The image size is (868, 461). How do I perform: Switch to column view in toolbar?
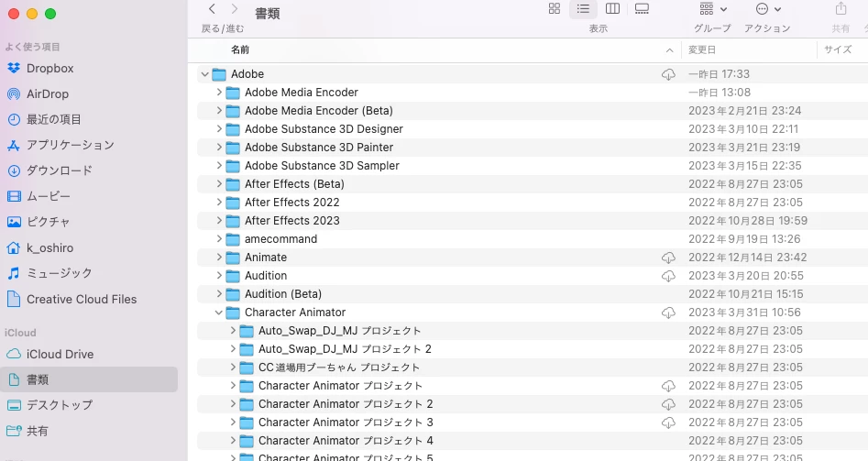tap(612, 8)
